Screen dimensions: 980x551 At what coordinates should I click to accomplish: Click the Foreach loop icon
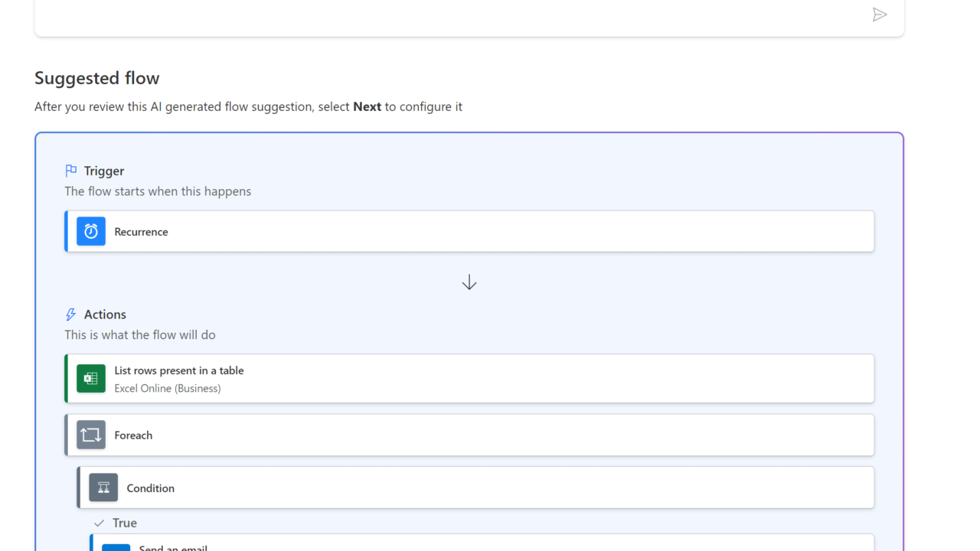(x=91, y=435)
